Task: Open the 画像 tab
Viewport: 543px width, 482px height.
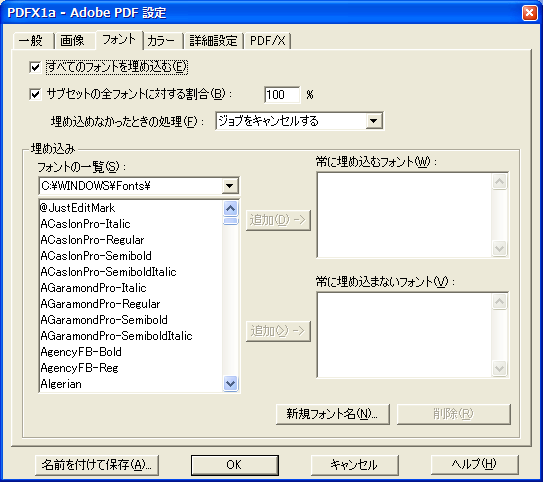Action: pos(74,41)
